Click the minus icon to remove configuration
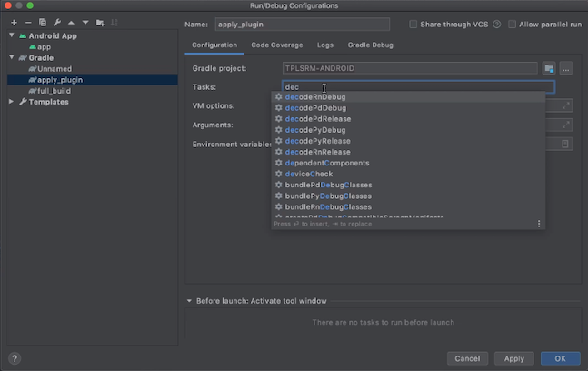588x371 pixels. click(28, 22)
